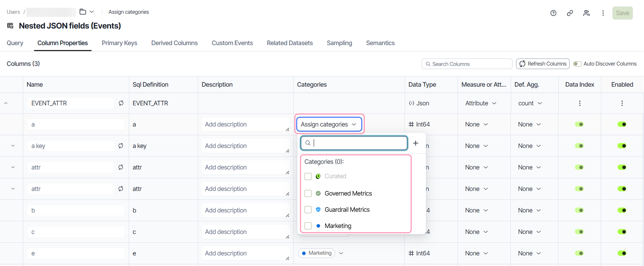This screenshot has width=644, height=266.
Task: Click the plus icon to add category
Action: tap(416, 143)
